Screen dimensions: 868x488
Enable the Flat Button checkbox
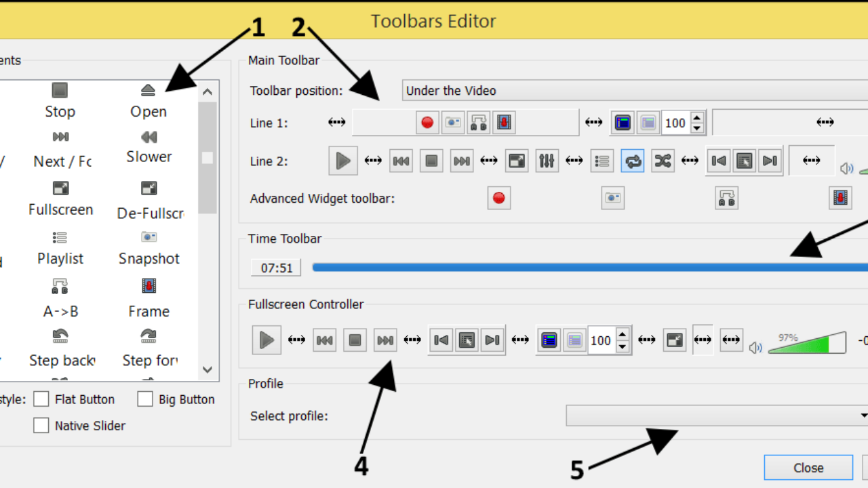(41, 399)
